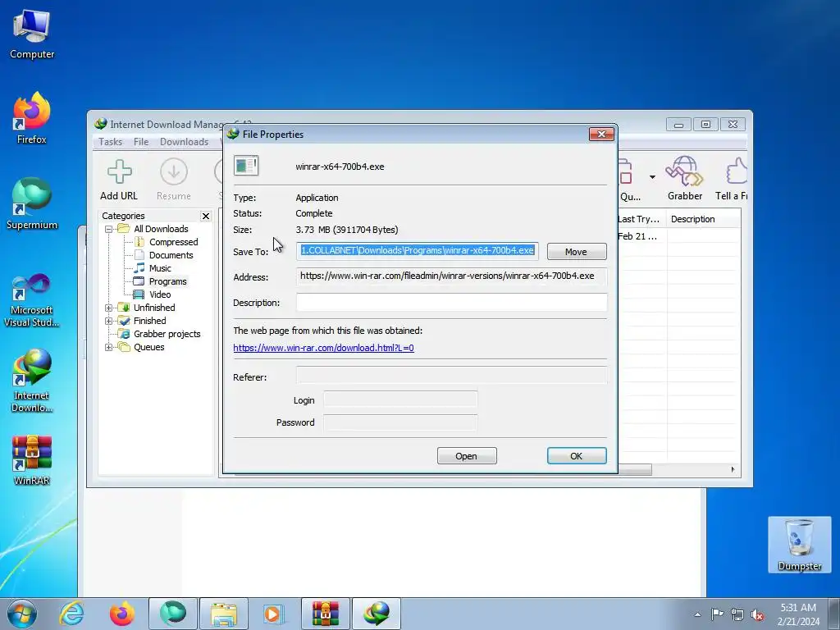Select the Music category
840x630 pixels.
(x=160, y=268)
